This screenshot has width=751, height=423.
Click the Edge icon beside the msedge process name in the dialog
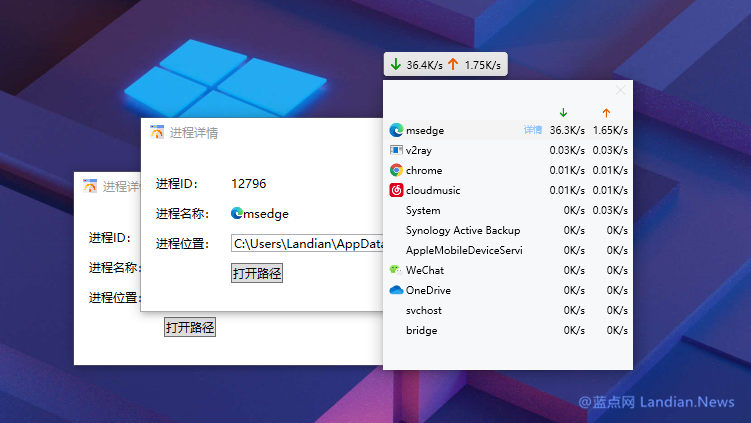(237, 213)
